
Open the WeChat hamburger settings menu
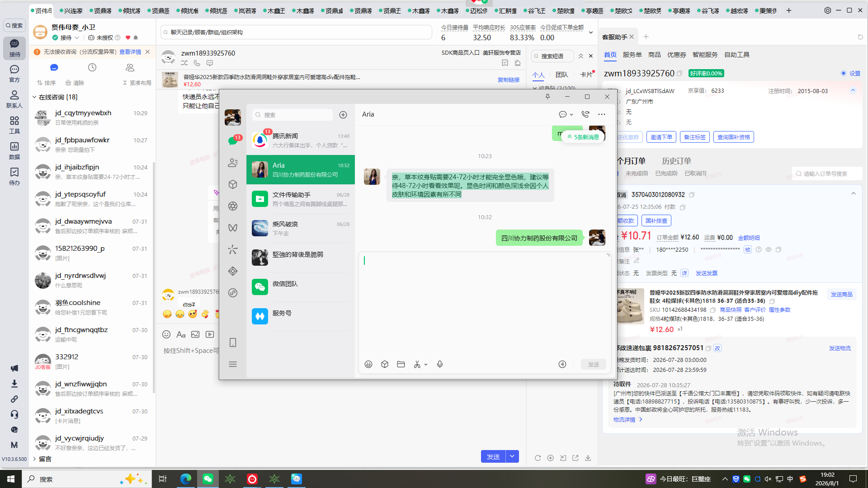coord(233,364)
